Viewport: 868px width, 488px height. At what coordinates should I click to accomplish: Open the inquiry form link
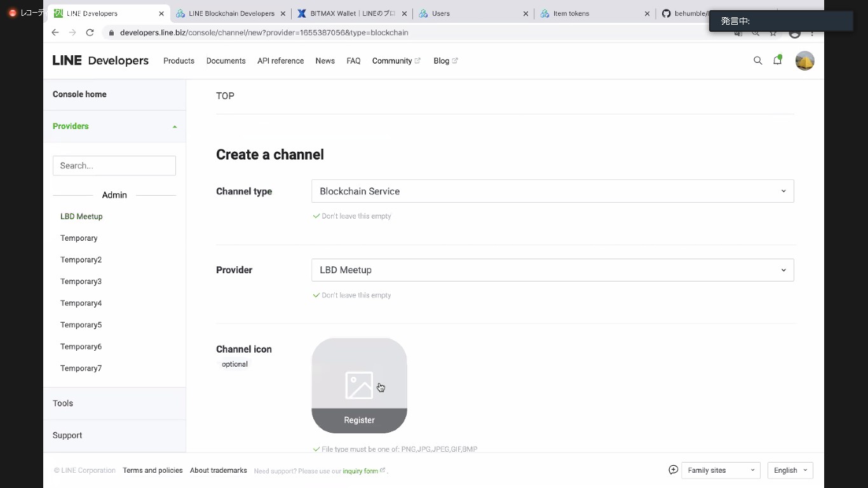[360, 471]
